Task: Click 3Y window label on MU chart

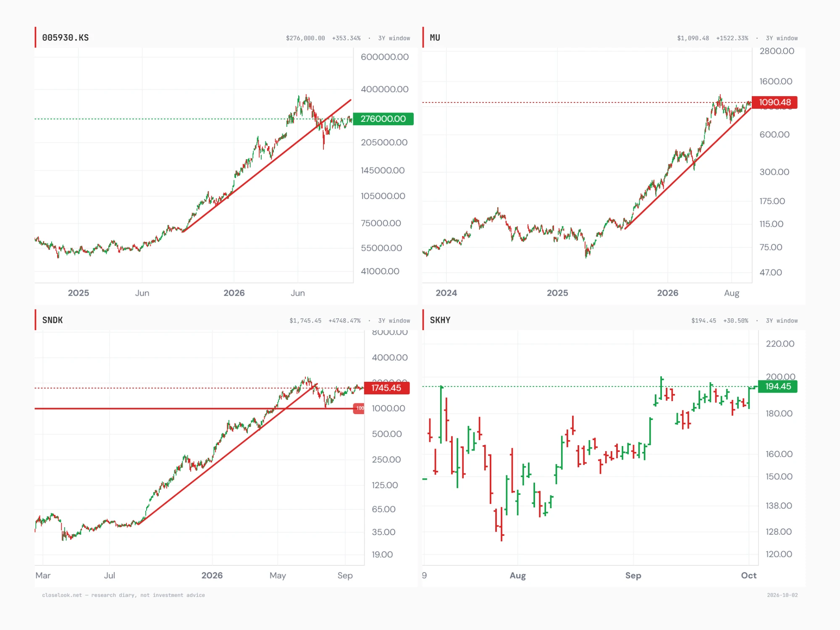Action: coord(782,38)
